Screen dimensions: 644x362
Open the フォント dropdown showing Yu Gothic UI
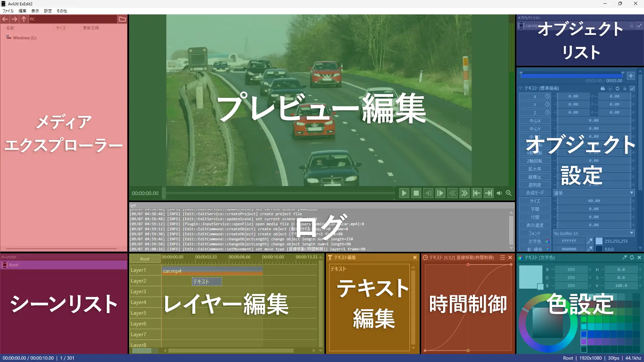pos(594,233)
